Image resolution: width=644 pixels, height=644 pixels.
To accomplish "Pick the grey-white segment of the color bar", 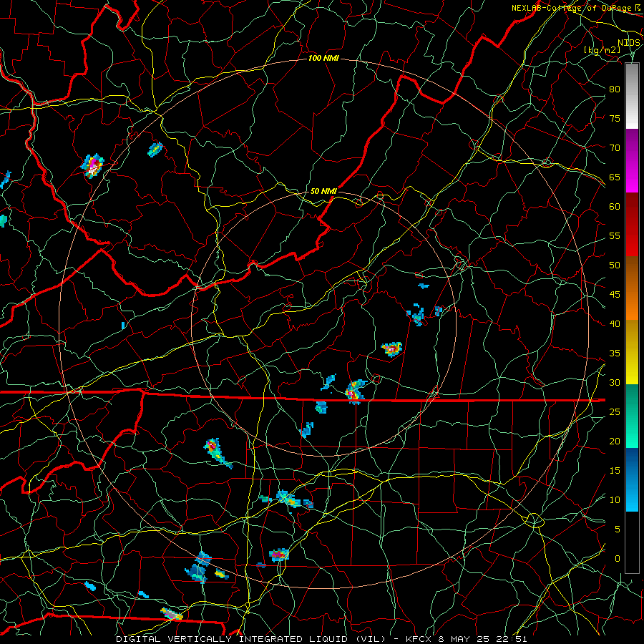I will [x=632, y=96].
